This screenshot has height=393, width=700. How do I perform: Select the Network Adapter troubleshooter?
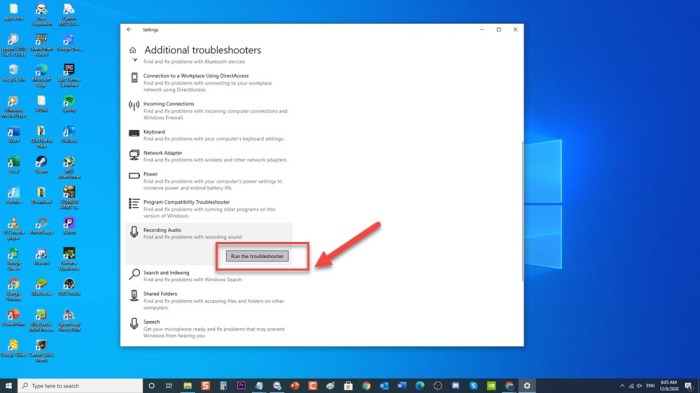pyautogui.click(x=209, y=156)
